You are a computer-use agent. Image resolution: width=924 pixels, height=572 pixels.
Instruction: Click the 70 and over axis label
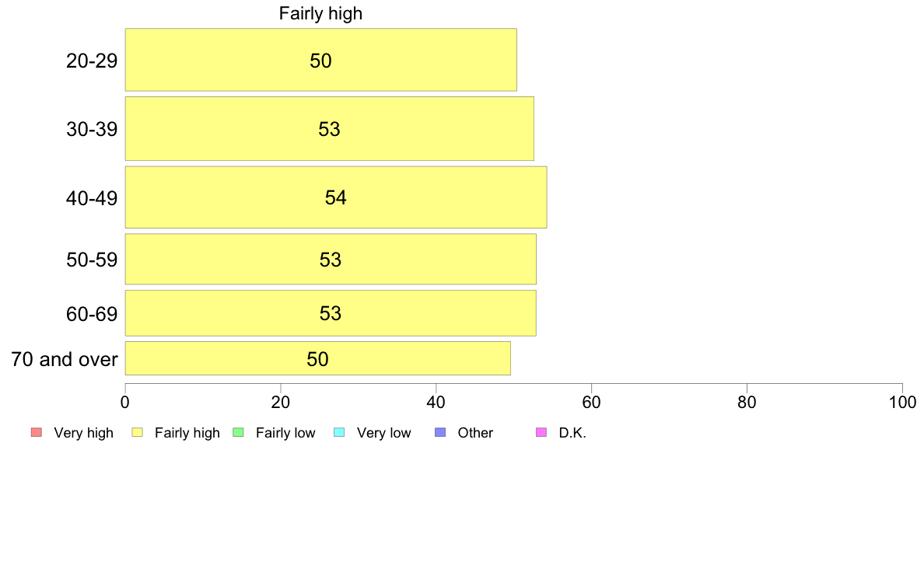[x=65, y=359]
